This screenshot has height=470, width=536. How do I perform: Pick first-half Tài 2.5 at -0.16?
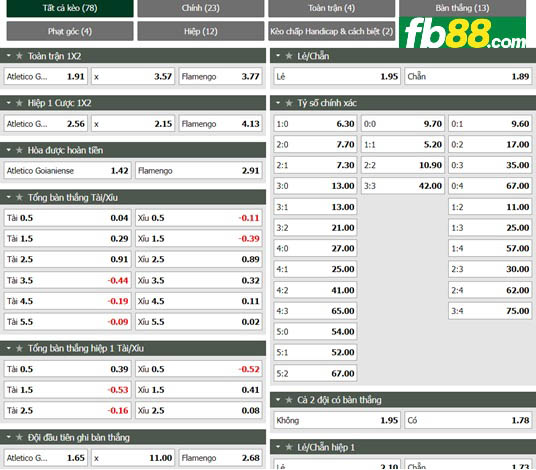67,410
